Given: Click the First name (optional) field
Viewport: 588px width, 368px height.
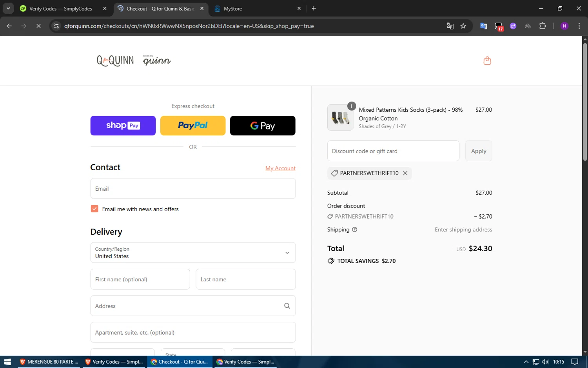Looking at the screenshot, I should (140, 279).
